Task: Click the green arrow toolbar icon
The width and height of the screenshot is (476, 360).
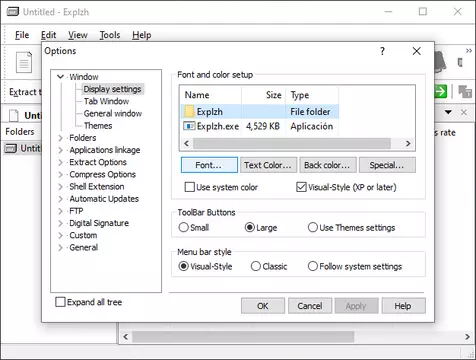Action: click(441, 91)
